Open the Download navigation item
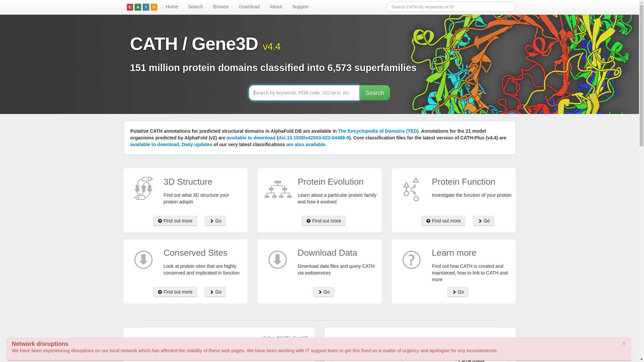 (x=249, y=7)
